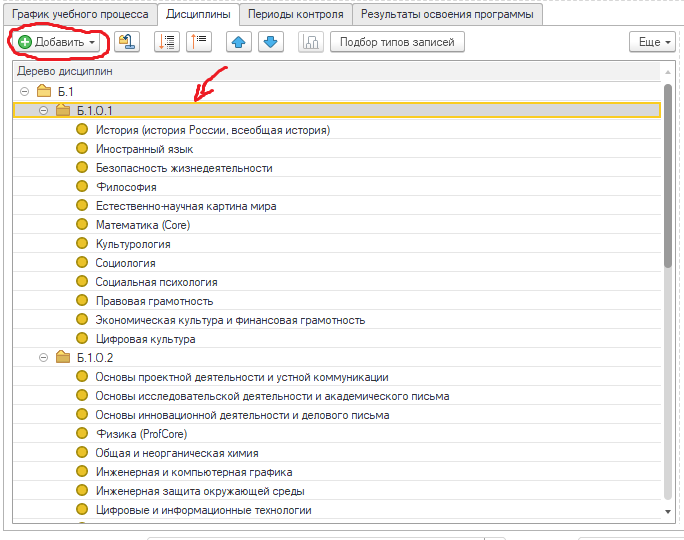Click Подбор типов записей button
This screenshot has width=684, height=540.
[397, 42]
